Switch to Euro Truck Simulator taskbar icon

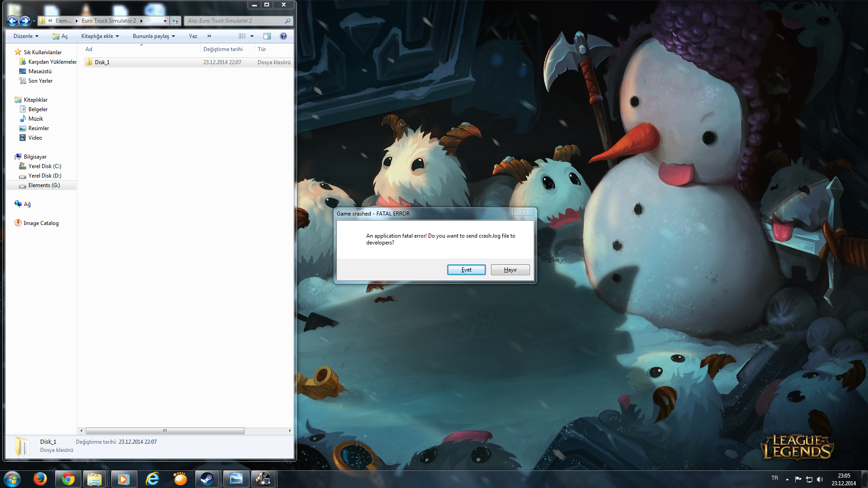264,479
